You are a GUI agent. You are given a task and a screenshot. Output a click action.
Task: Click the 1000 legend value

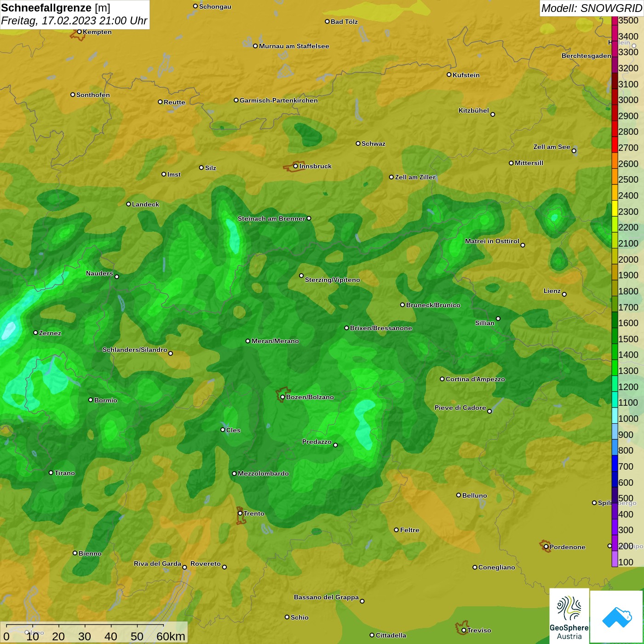[628, 419]
